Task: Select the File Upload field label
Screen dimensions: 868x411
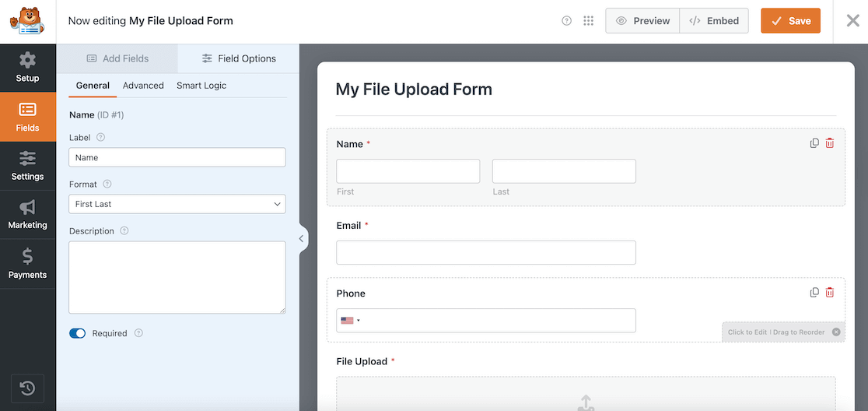Action: click(362, 362)
